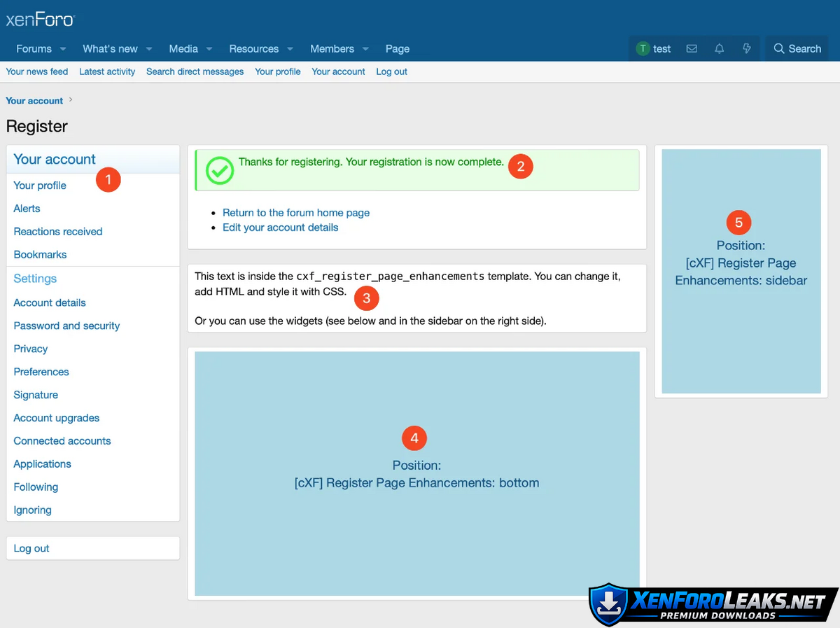Open Password and security settings
This screenshot has width=840, height=628.
[x=66, y=326]
